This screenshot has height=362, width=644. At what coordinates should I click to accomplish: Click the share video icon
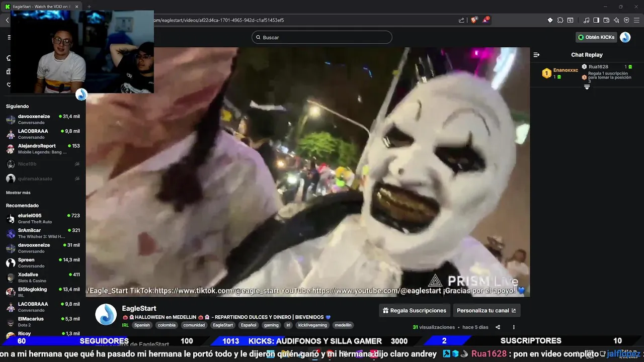tap(498, 327)
